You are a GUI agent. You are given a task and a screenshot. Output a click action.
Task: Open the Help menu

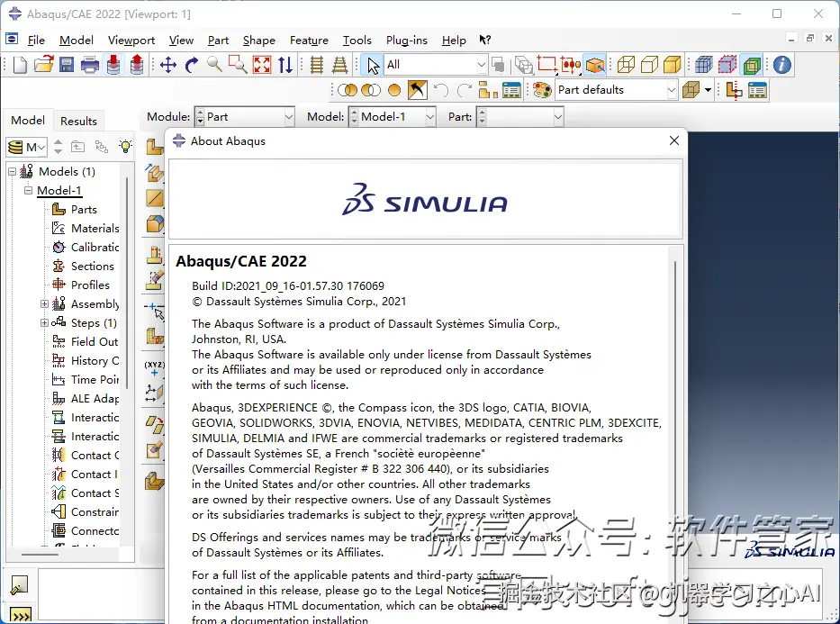(454, 41)
